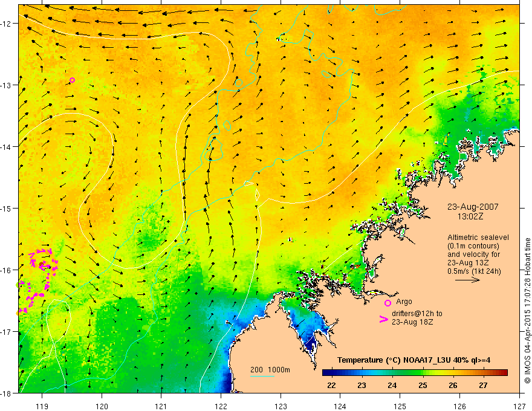Screen dimensions: 532x411
Task: Click the cyan bathymetry line legend sample
Action: pyautogui.click(x=262, y=376)
